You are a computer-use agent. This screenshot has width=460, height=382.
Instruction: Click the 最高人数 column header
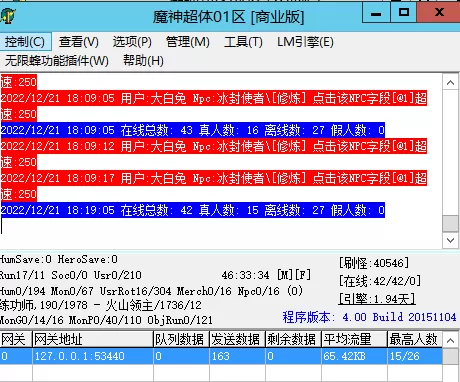point(415,340)
